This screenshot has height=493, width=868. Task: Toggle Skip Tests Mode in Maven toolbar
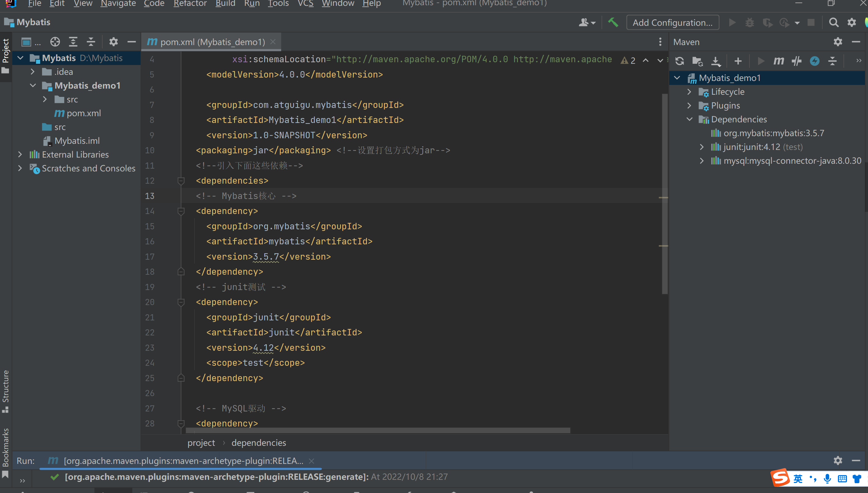point(814,61)
